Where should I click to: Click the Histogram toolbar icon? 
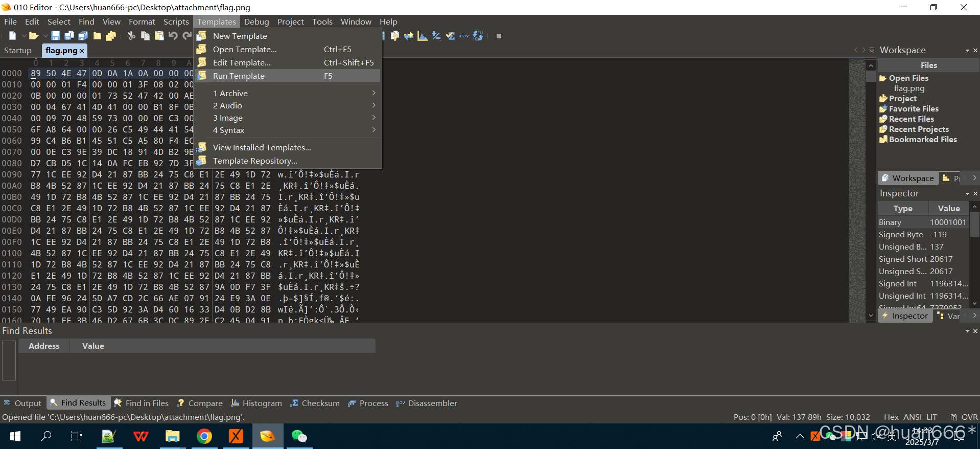point(423,36)
